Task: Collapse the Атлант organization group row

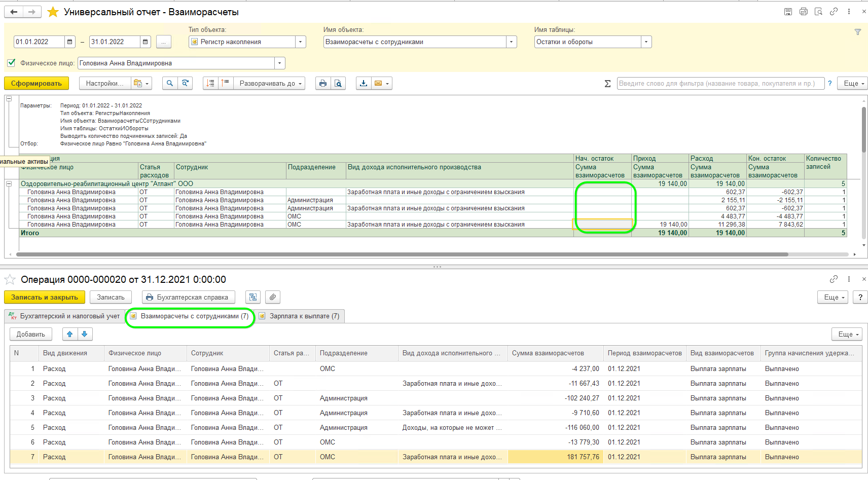Action: (x=9, y=183)
